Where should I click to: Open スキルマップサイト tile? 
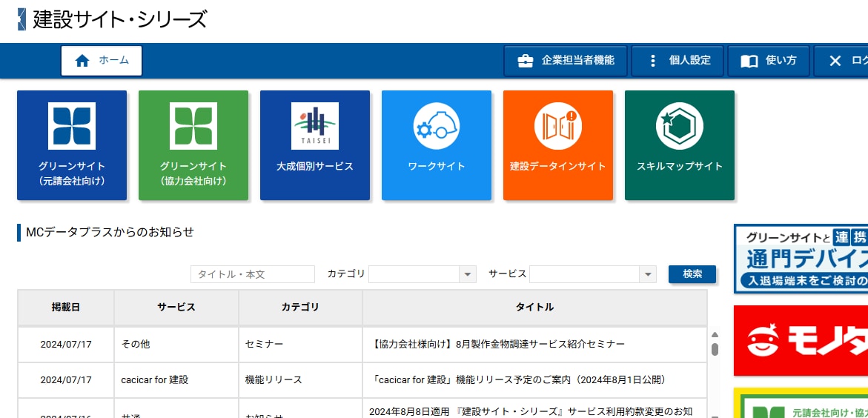(x=680, y=145)
